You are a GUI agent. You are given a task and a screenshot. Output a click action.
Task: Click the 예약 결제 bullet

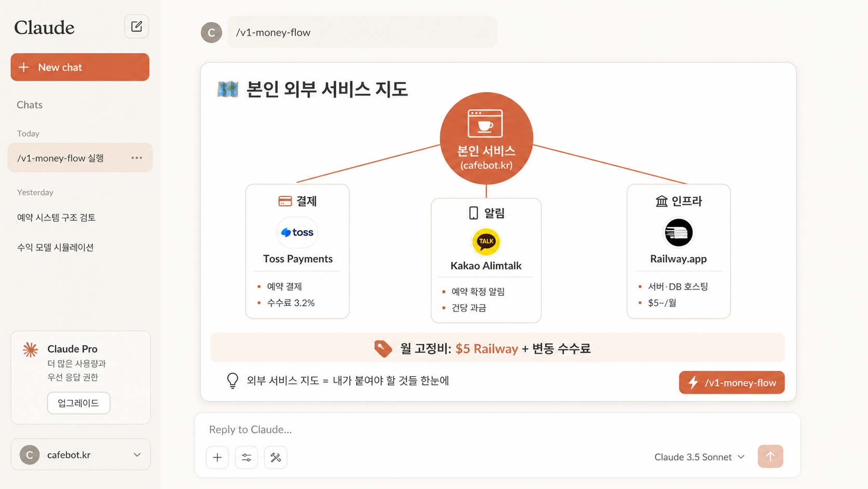tap(284, 286)
